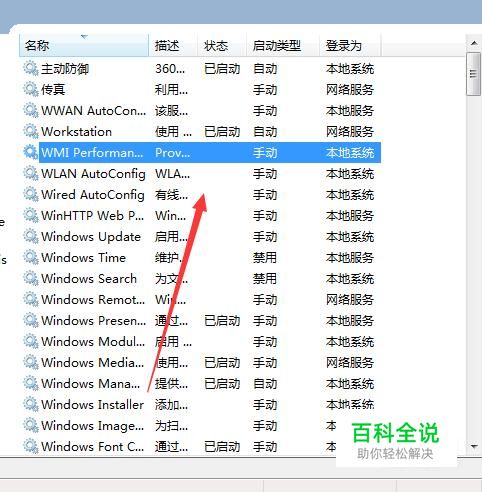482x492 pixels.
Task: Click the gear icon beside Windows Modules
Action: [x=31, y=342]
